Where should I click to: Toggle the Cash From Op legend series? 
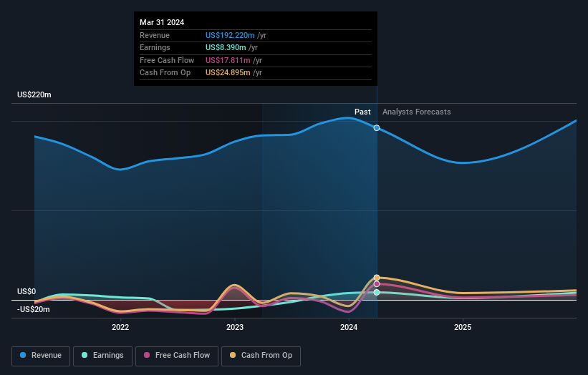click(261, 356)
